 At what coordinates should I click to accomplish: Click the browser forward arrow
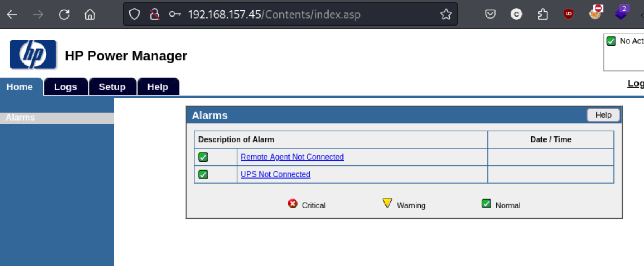[x=38, y=15]
